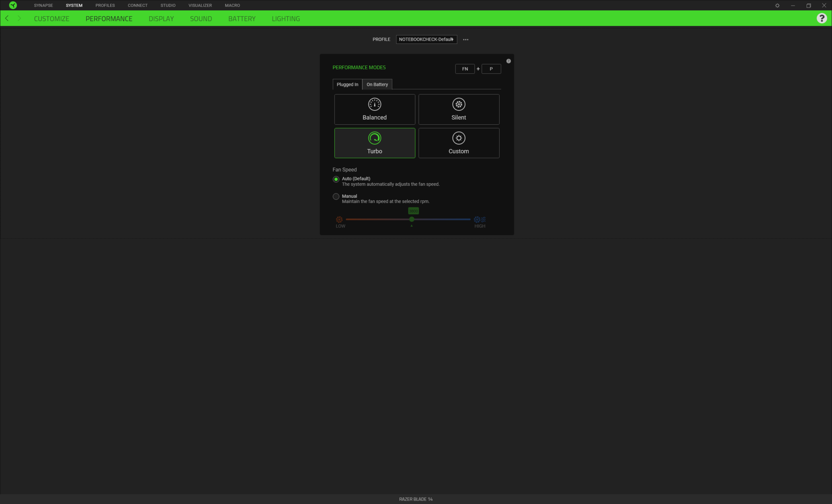The height and width of the screenshot is (504, 832).
Task: Click the performance modes info icon
Action: click(508, 61)
